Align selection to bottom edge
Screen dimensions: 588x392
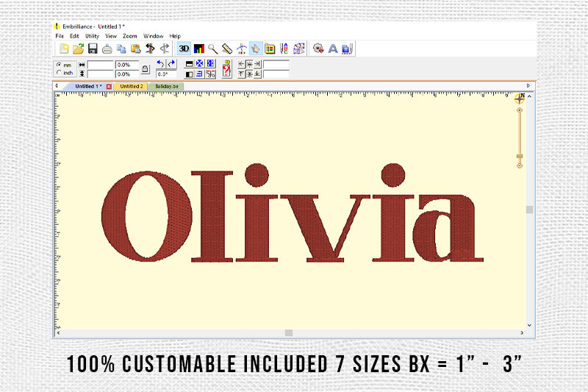click(x=257, y=74)
